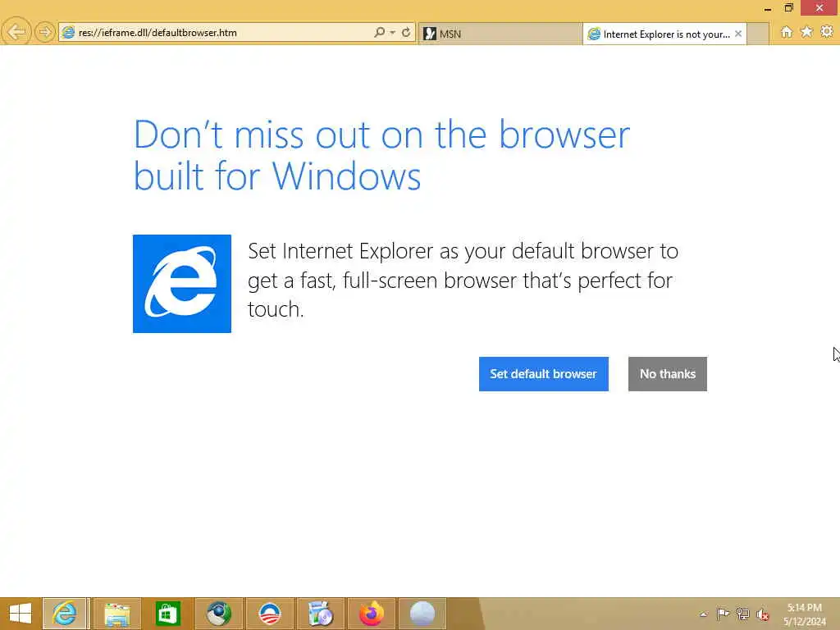840x630 pixels.
Task: Open Favorites star icon
Action: 806,32
